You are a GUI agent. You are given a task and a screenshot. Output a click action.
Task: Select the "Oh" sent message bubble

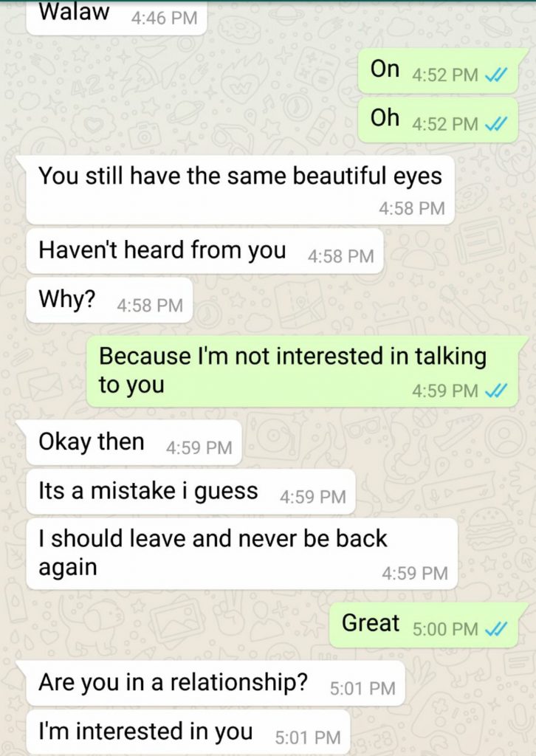tap(438, 120)
